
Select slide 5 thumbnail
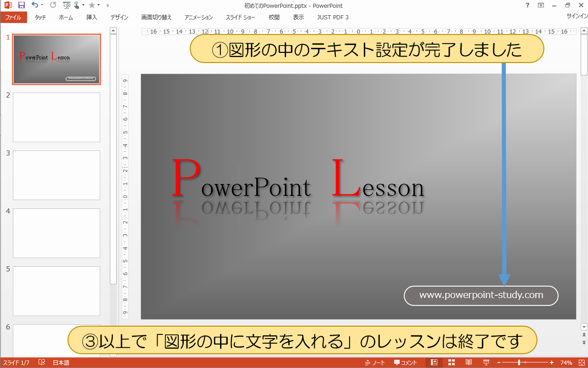point(57,291)
